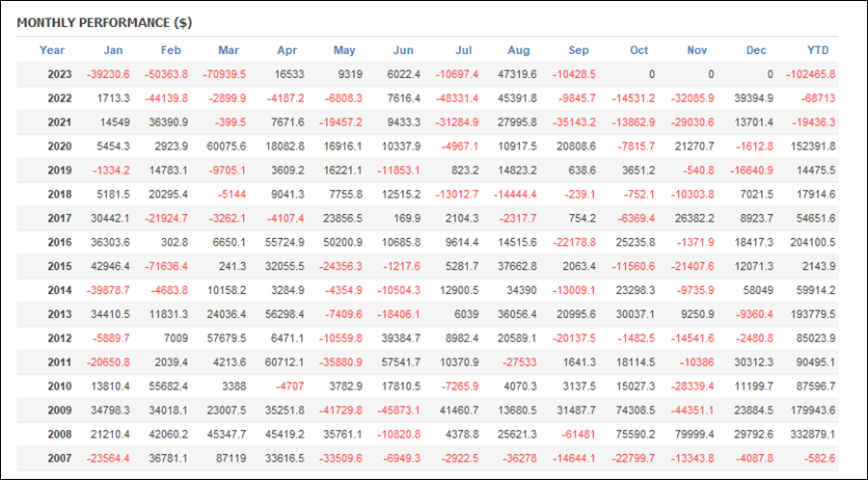Select the 2023 year row label
Screen dimensions: 868x480
coord(59,74)
